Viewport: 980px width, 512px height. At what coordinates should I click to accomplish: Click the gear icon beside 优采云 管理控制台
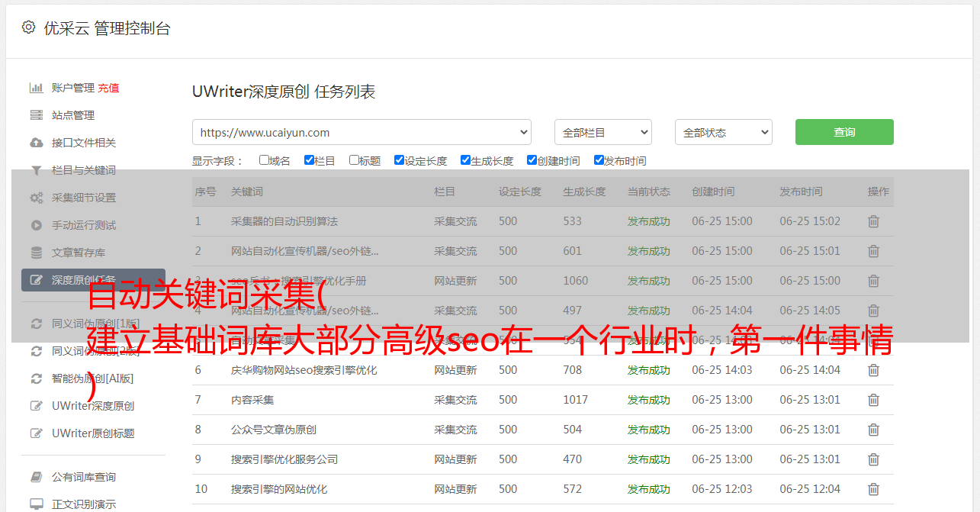tap(28, 27)
